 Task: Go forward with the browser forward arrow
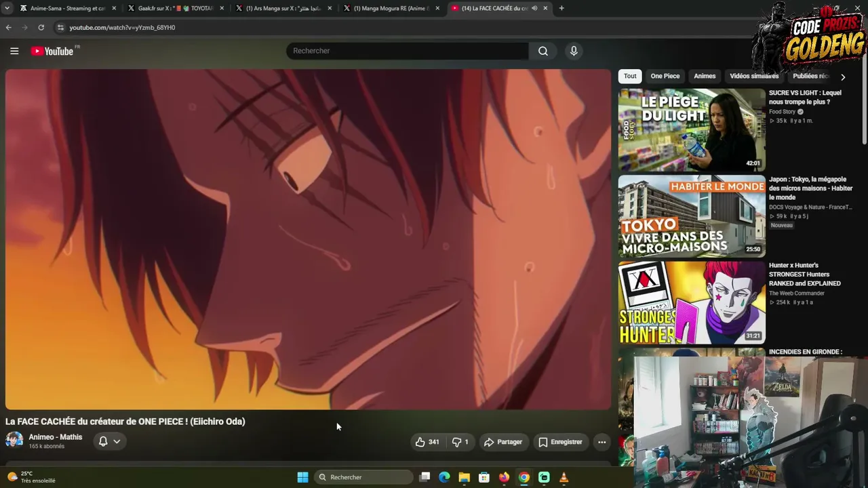(x=25, y=27)
